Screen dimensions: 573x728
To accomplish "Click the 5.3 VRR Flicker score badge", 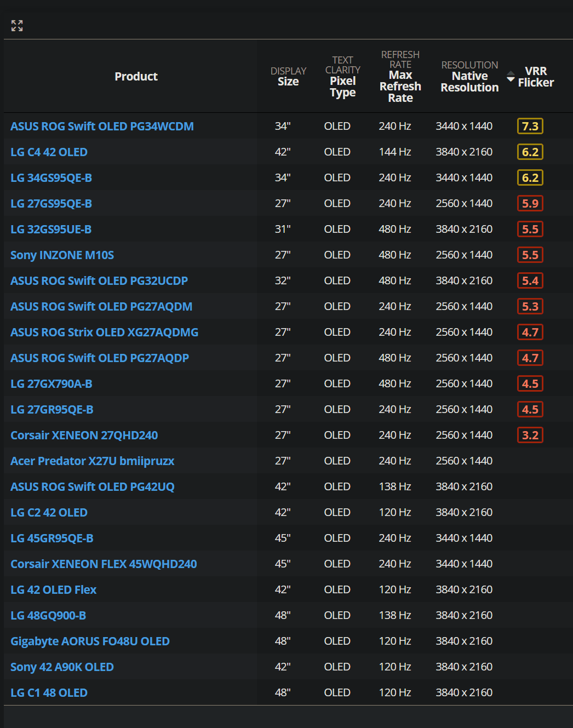I will [x=530, y=307].
